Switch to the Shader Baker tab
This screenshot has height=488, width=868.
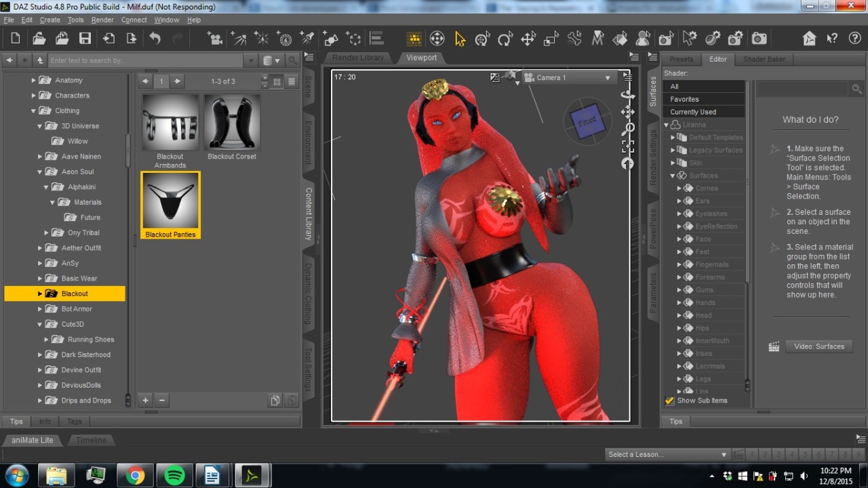764,59
